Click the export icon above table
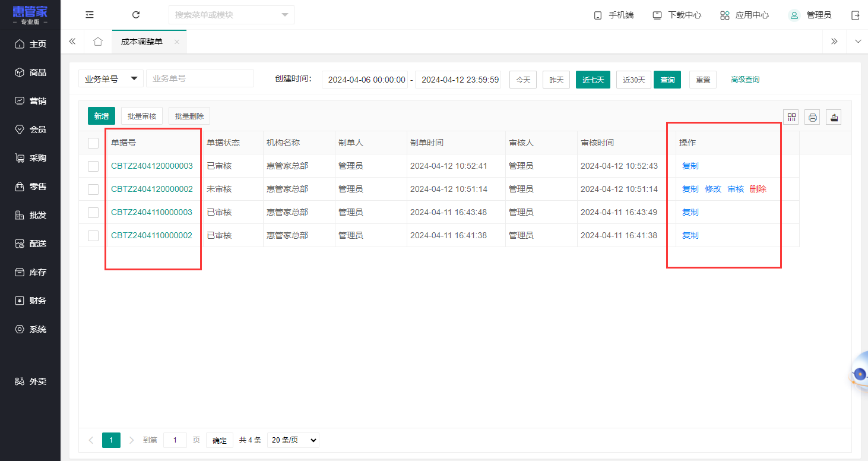This screenshot has height=461, width=868. click(x=834, y=117)
